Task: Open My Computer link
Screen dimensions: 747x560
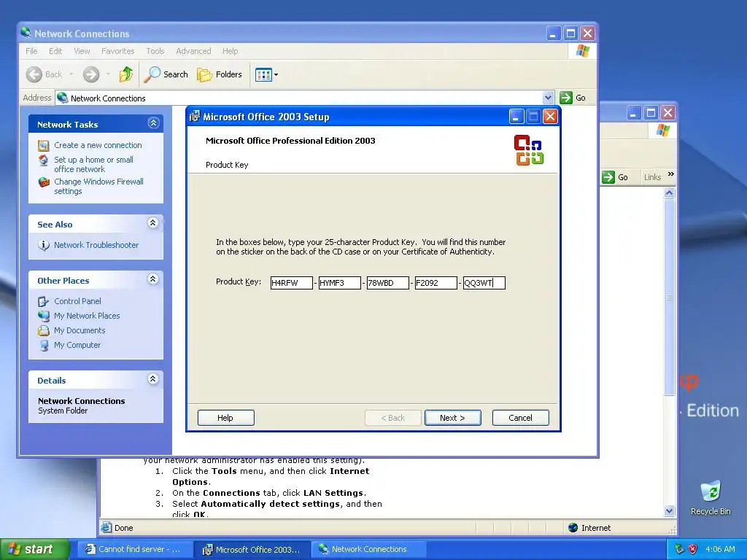Action: tap(77, 345)
